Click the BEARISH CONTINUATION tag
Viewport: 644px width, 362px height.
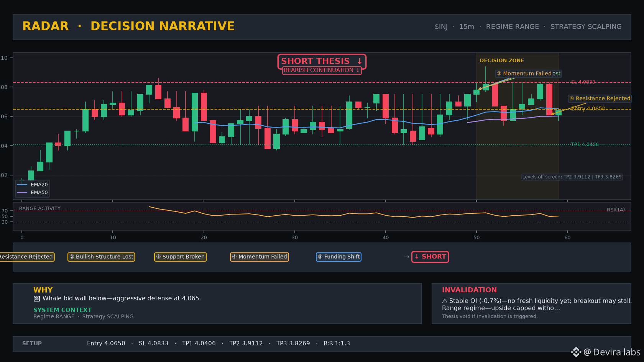322,70
